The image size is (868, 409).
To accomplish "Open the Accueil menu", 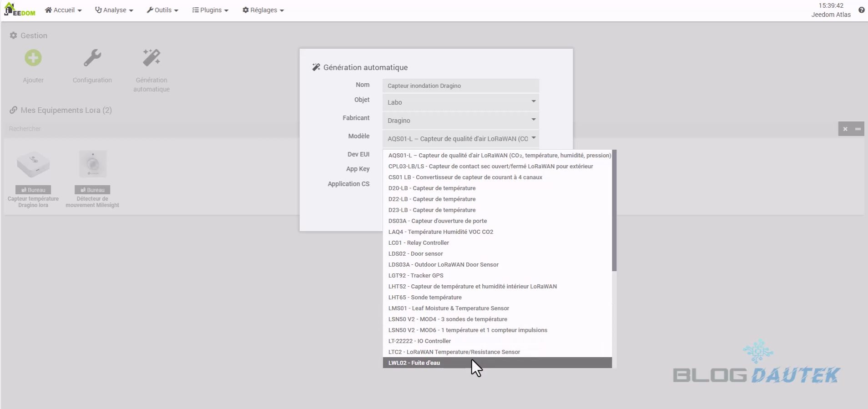I will tap(63, 10).
